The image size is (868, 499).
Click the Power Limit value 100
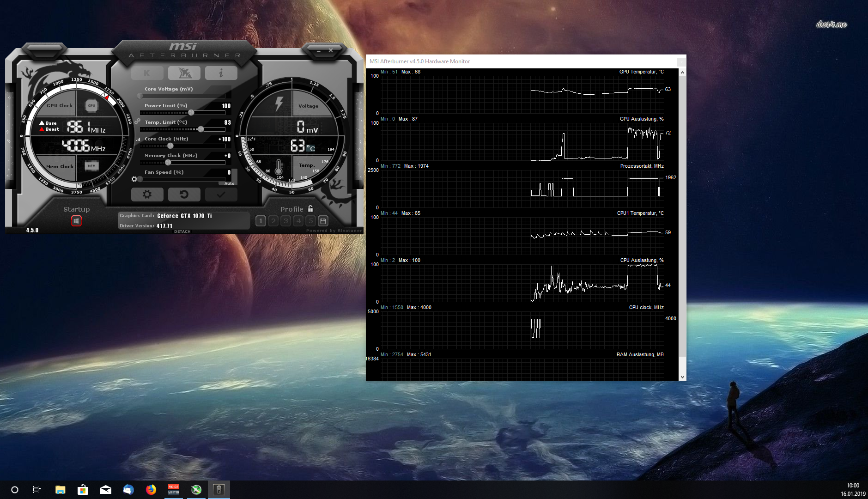point(226,106)
